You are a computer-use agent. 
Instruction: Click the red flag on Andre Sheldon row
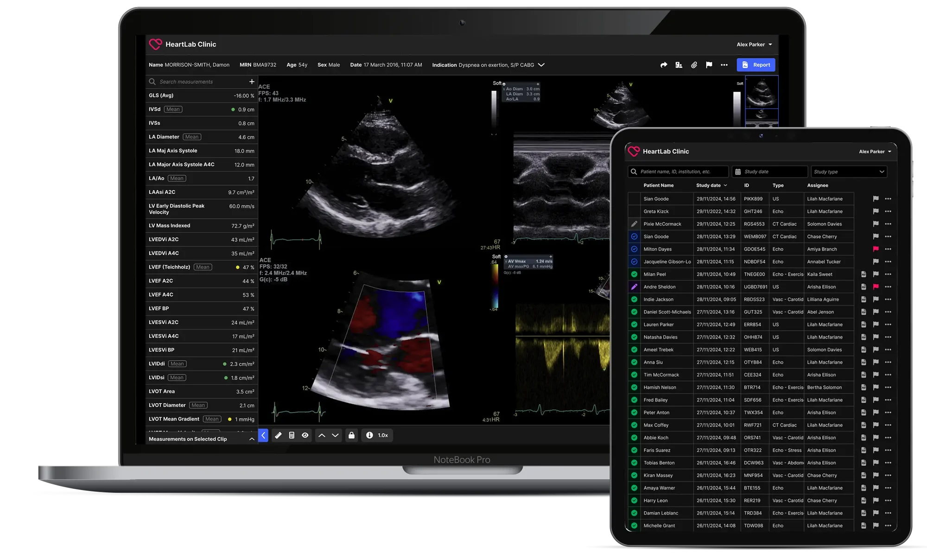tap(876, 287)
